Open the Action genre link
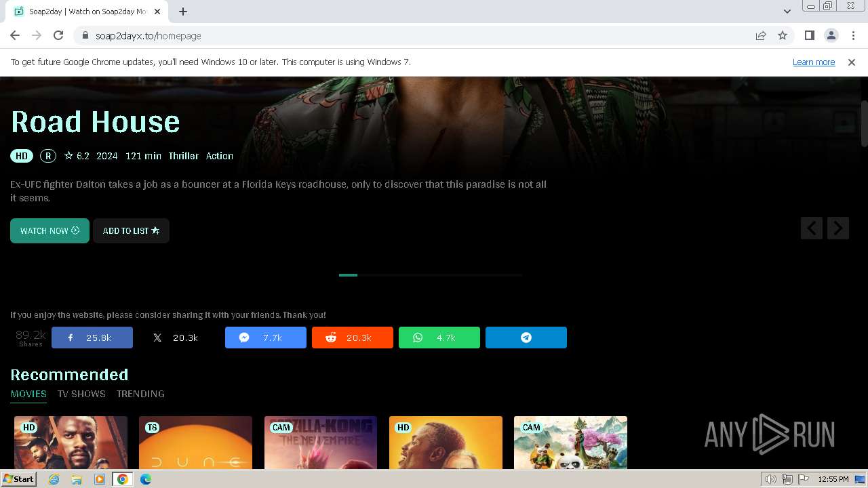Viewport: 868px width, 488px height. 220,156
